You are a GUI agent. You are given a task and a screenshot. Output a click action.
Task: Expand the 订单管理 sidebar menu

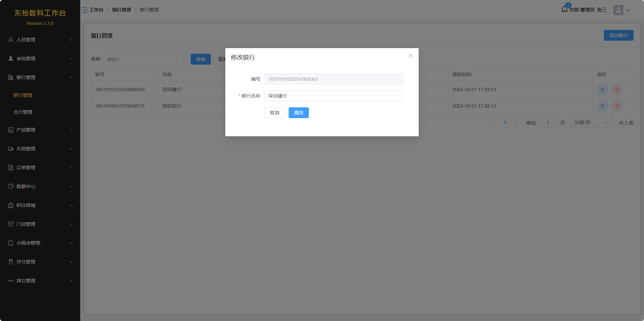[40, 168]
